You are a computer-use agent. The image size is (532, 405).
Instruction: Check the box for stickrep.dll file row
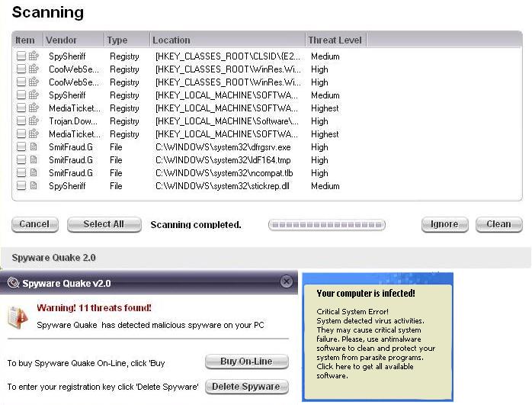[x=21, y=185]
